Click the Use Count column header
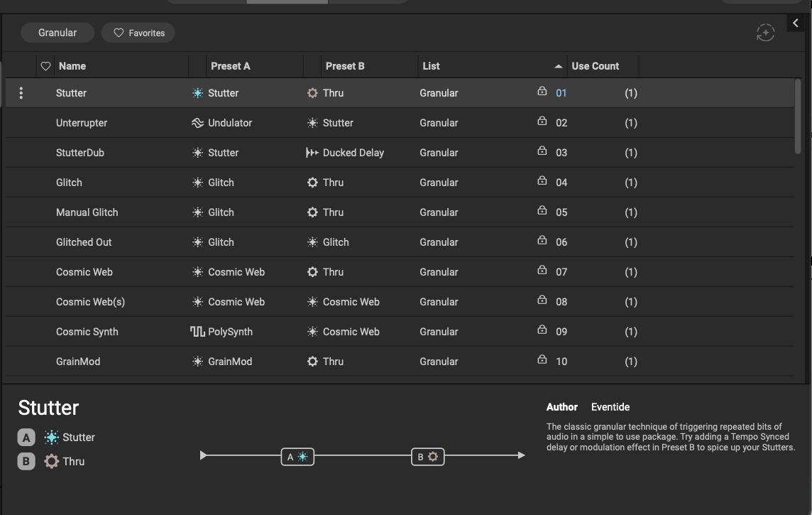812x515 pixels. (595, 66)
